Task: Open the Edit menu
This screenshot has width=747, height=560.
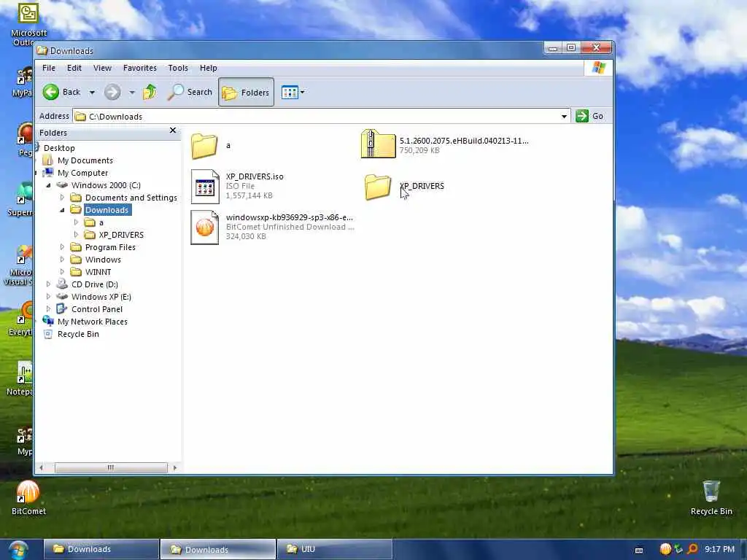Action: point(74,68)
